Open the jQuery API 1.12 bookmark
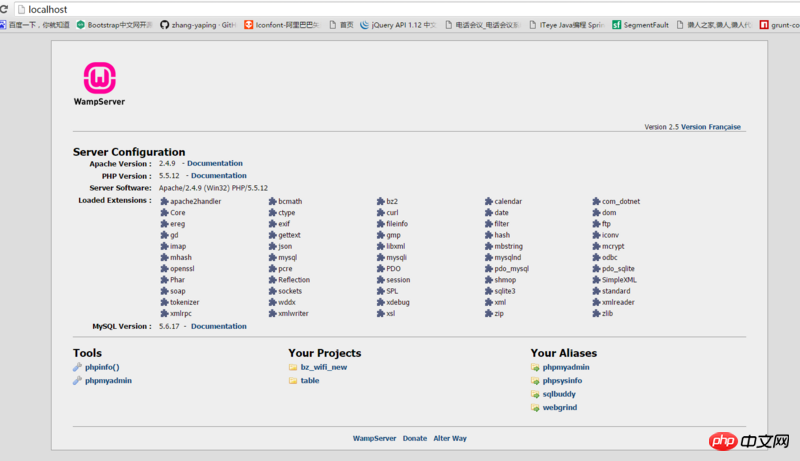 pyautogui.click(x=398, y=24)
